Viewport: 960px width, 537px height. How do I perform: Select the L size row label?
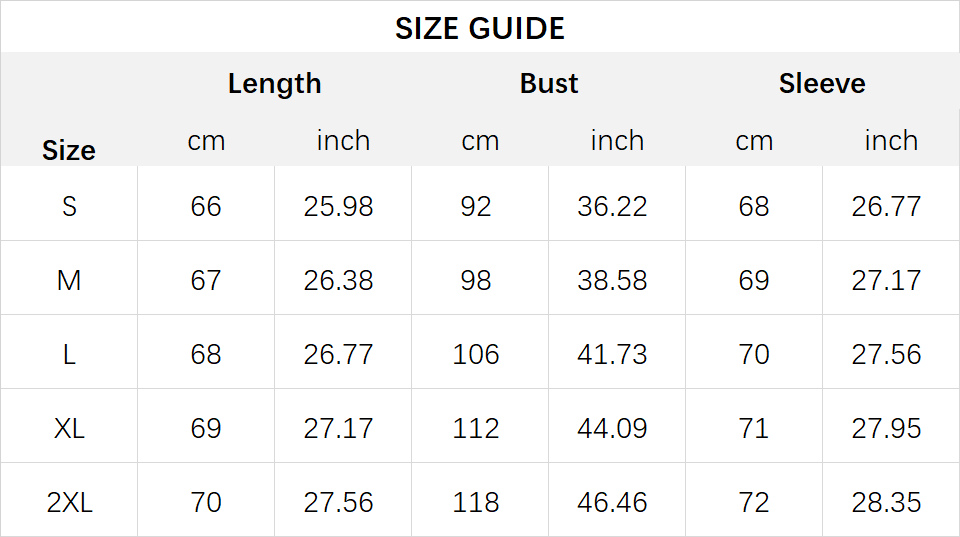click(x=69, y=355)
